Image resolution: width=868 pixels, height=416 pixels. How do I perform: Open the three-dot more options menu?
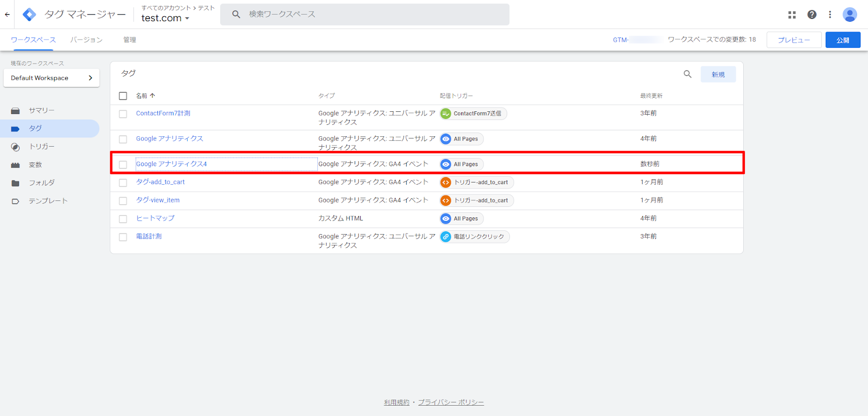tap(830, 15)
